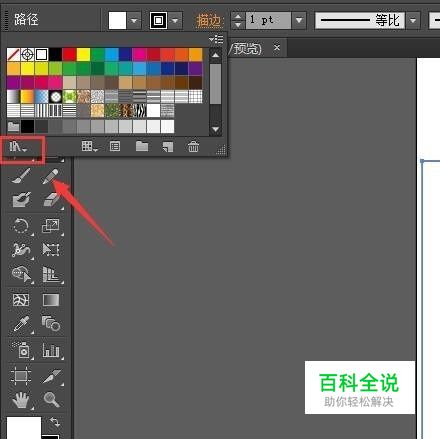The height and width of the screenshot is (439, 440).
Task: Delete swatch with trash icon
Action: point(193,146)
